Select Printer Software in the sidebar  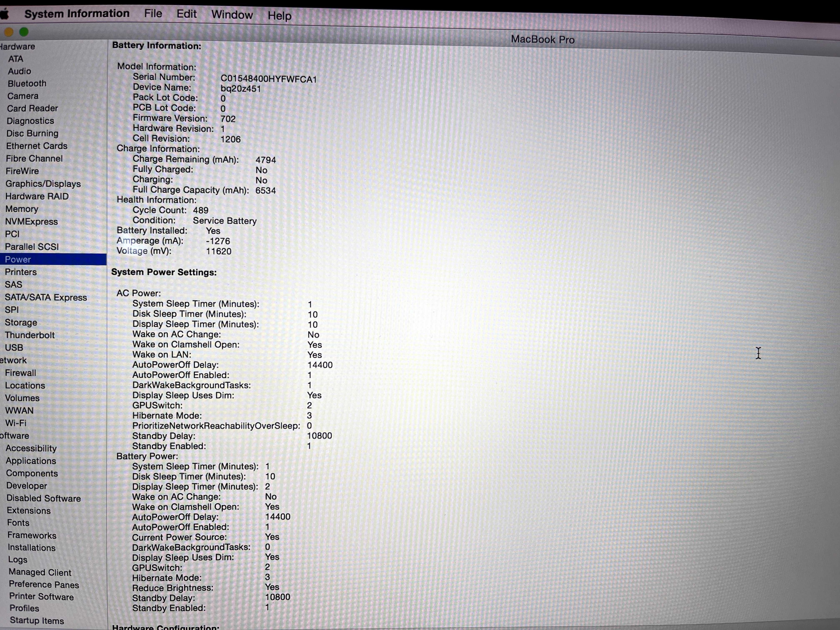pos(41,597)
